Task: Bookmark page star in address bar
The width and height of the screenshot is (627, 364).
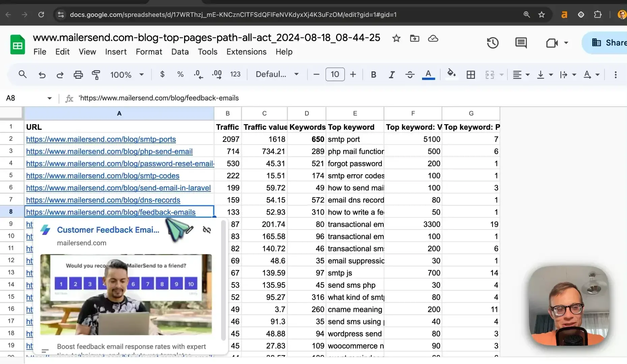Action: coord(542,14)
